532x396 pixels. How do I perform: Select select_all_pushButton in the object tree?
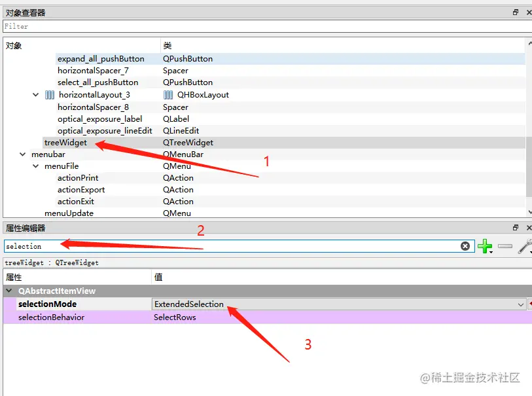[98, 82]
